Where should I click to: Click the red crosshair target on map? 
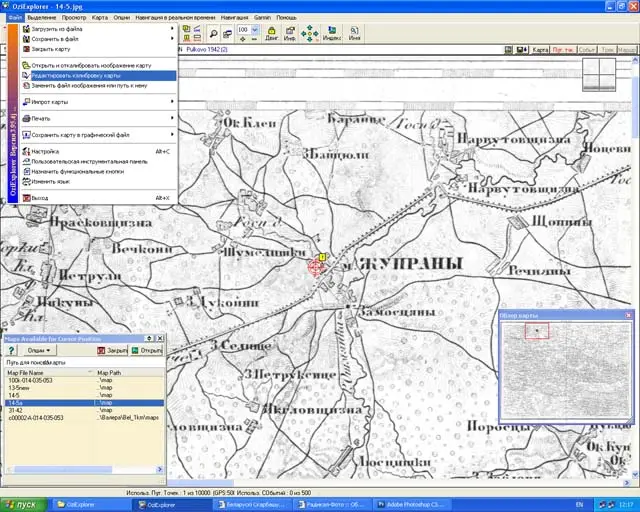click(315, 267)
